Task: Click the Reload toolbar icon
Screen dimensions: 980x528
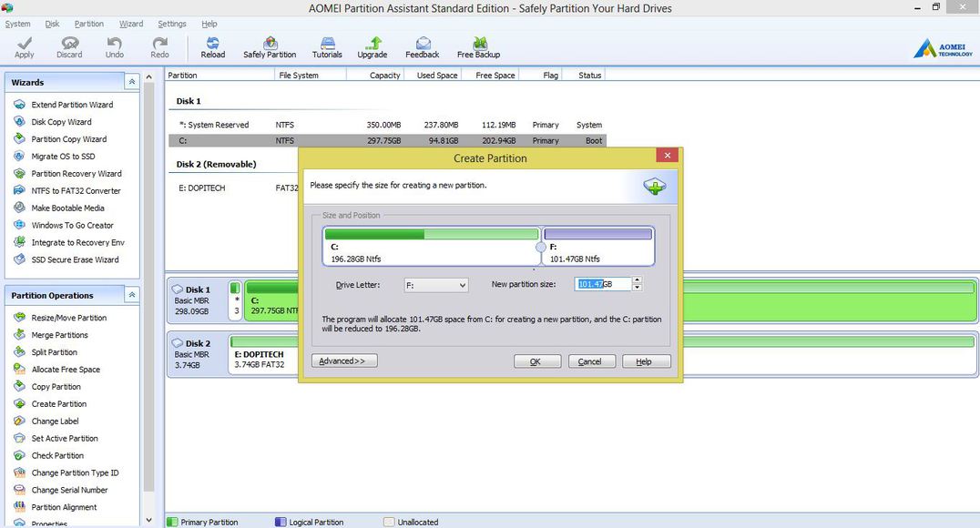Action: coord(212,44)
